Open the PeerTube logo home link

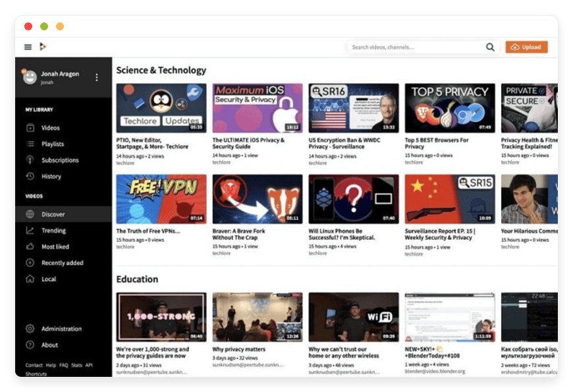click(43, 46)
